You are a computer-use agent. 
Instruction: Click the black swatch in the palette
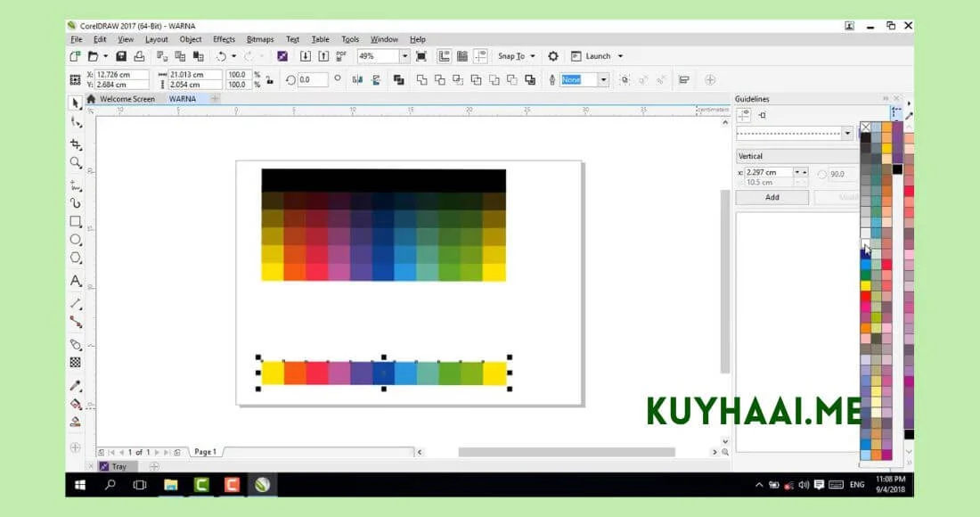(x=866, y=137)
